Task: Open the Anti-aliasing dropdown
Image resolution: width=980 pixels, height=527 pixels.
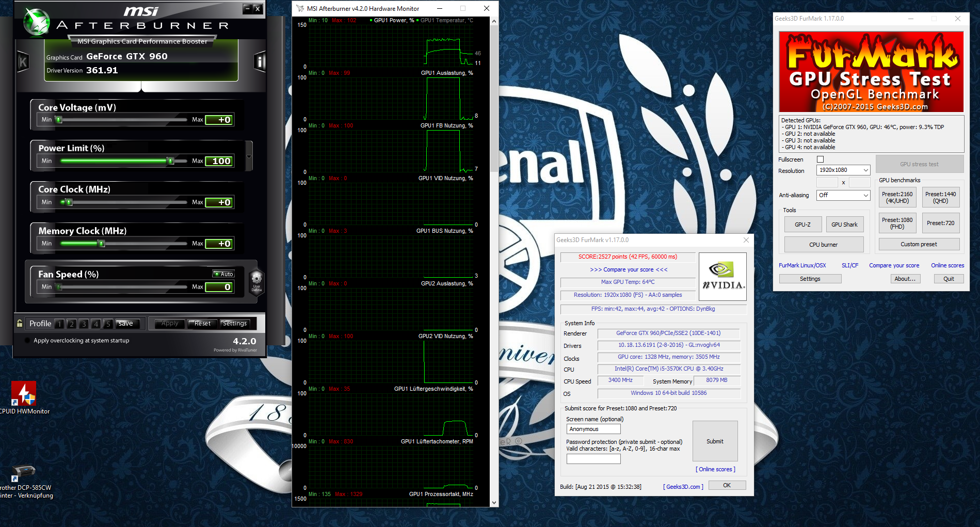Action: (843, 195)
